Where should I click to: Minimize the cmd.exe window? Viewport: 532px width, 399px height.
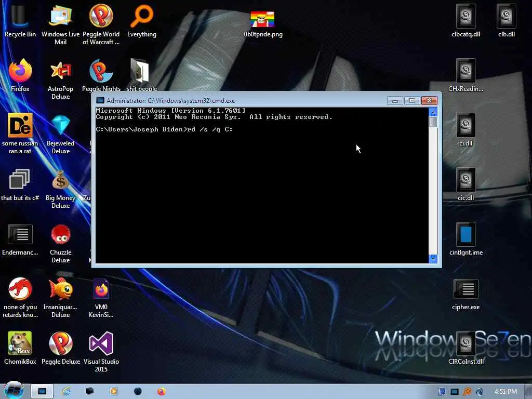click(395, 100)
